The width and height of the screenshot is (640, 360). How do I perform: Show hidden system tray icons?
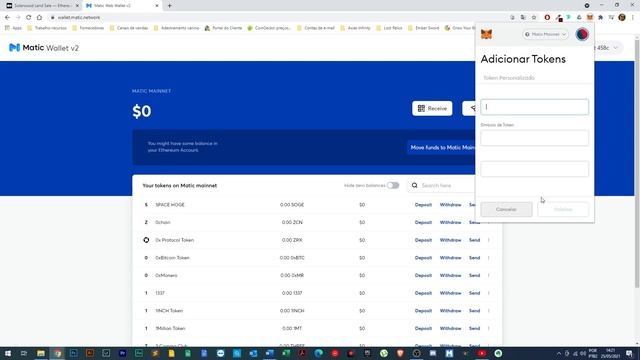click(x=559, y=353)
